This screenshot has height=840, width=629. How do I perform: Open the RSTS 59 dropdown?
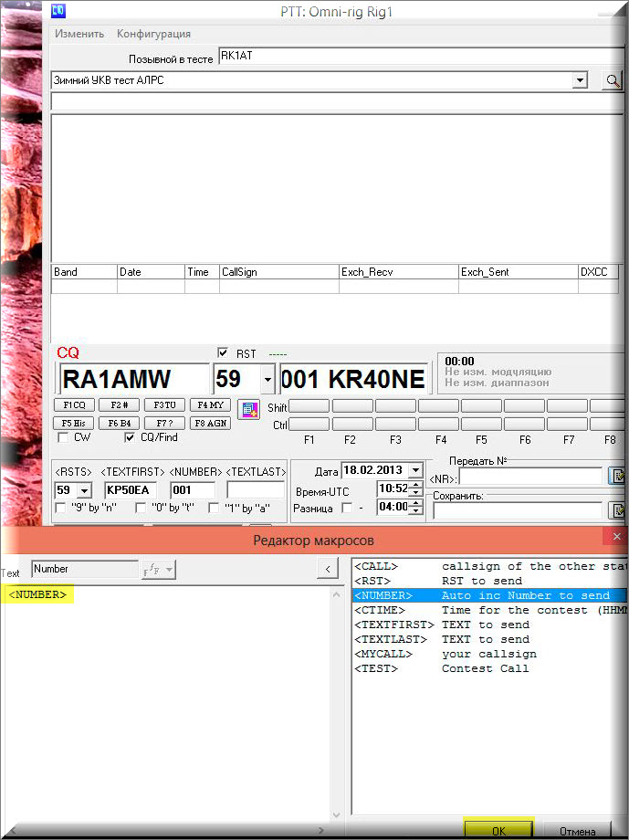[x=85, y=490]
